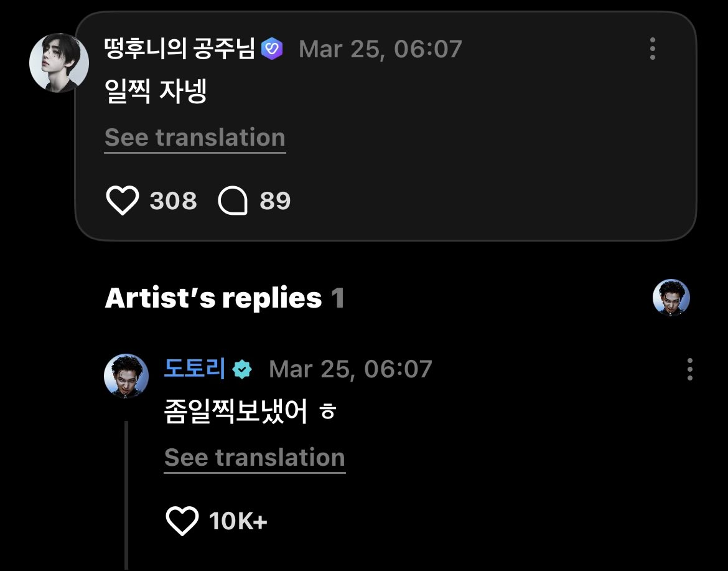728x571 pixels.
Task: Open replies via the speech bubble icon
Action: (x=233, y=201)
